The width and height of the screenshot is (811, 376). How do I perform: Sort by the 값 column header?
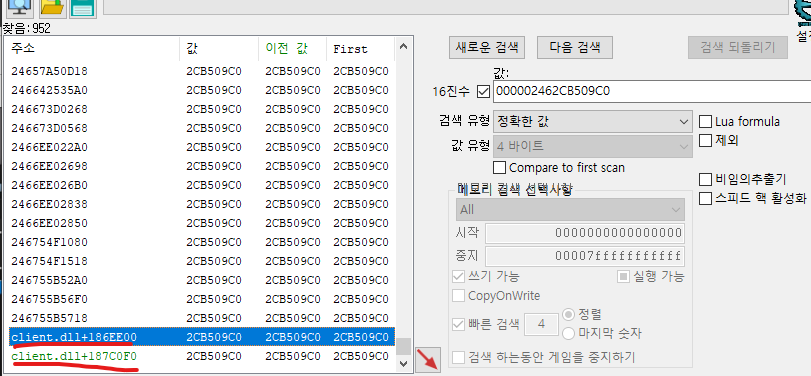pos(219,49)
